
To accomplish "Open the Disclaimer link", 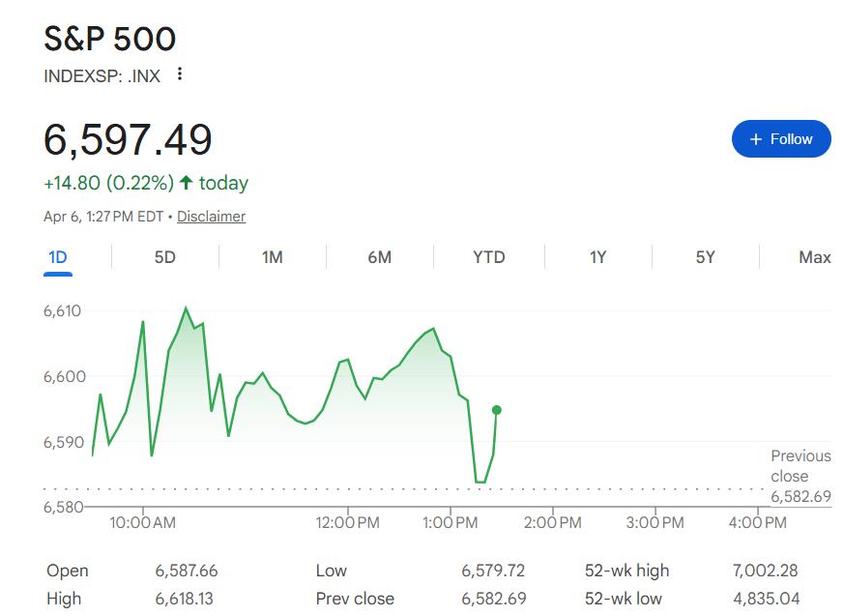I will 211,217.
